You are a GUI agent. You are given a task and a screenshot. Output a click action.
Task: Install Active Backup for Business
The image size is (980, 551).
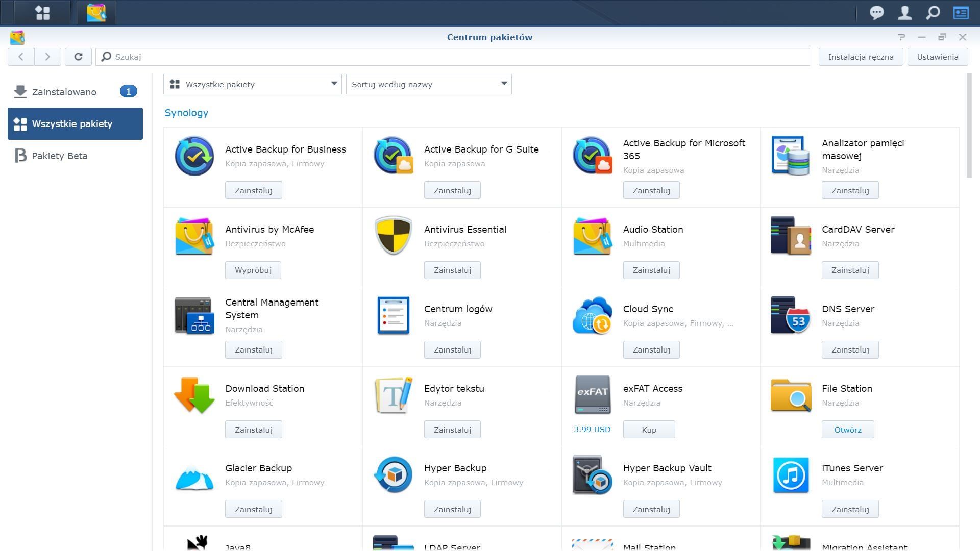coord(254,190)
